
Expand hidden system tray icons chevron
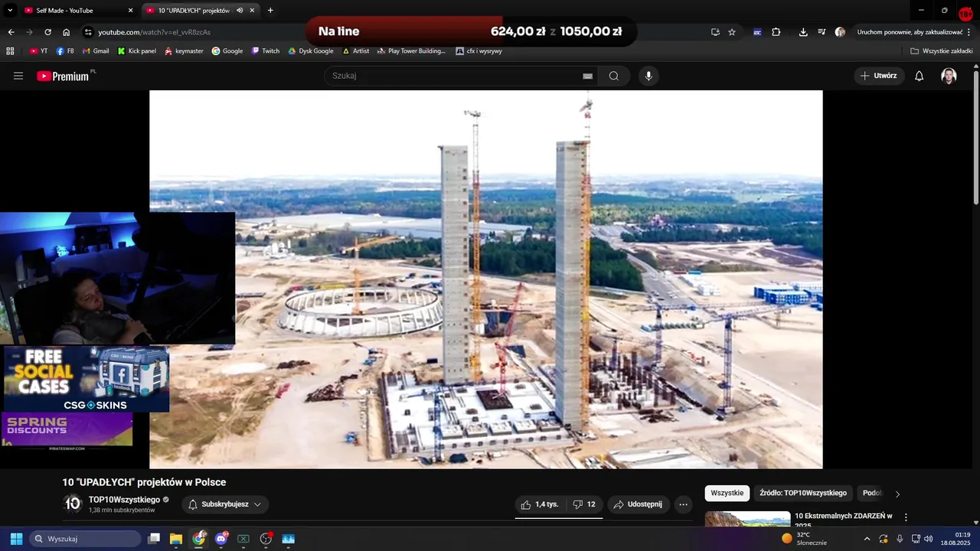867,539
